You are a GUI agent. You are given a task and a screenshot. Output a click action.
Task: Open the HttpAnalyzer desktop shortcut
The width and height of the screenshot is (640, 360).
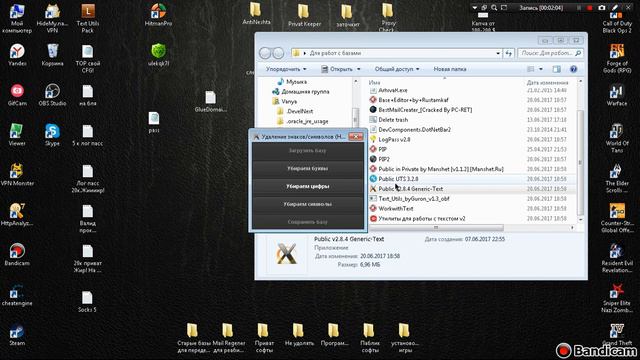pyautogui.click(x=17, y=215)
